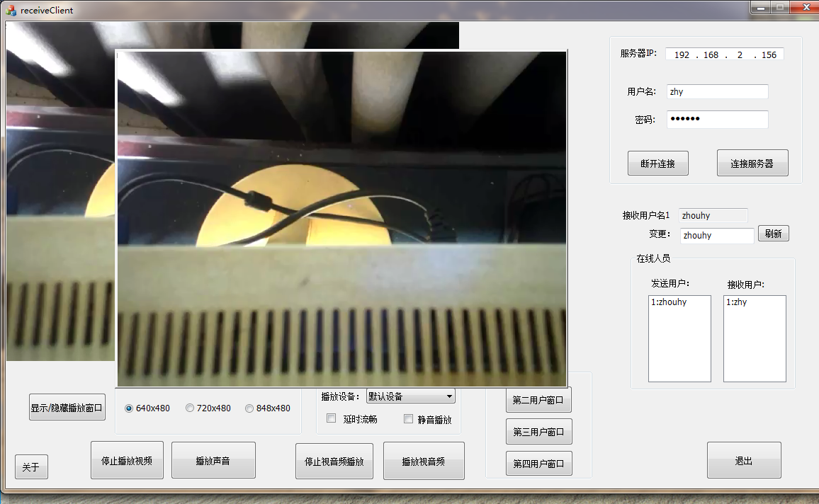Click 停止视音频播放 button
The width and height of the screenshot is (819, 504).
pyautogui.click(x=334, y=462)
